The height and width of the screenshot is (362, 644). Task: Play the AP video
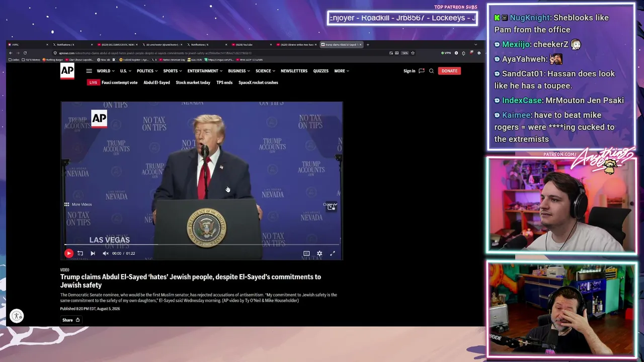tap(69, 253)
